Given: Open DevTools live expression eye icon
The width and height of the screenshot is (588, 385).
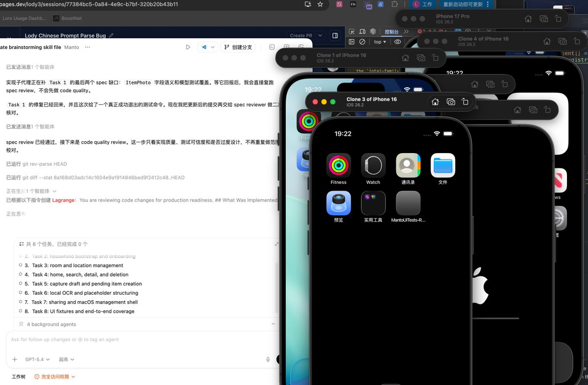Looking at the screenshot, I should point(398,42).
